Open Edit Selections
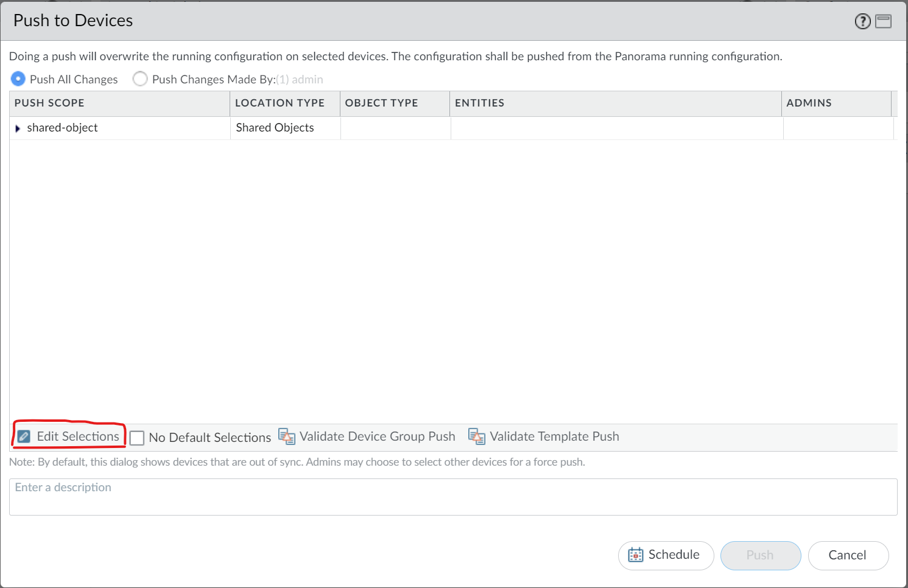The image size is (908, 588). tap(69, 436)
